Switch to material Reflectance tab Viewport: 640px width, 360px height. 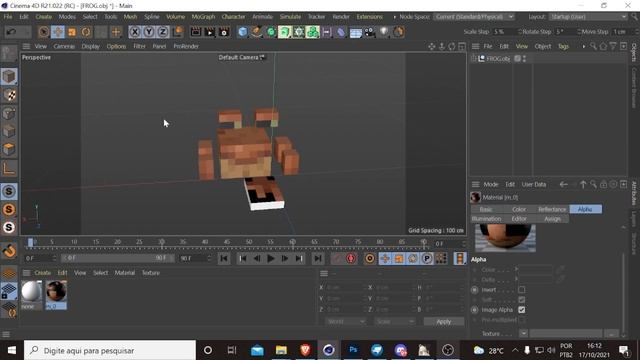click(x=552, y=209)
